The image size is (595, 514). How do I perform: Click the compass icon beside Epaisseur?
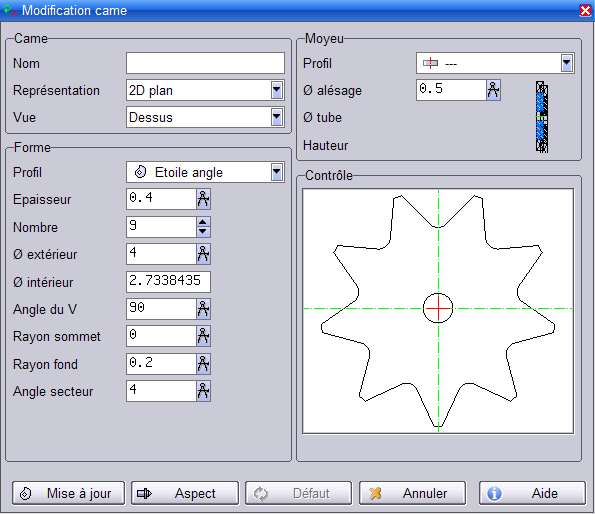(x=203, y=199)
